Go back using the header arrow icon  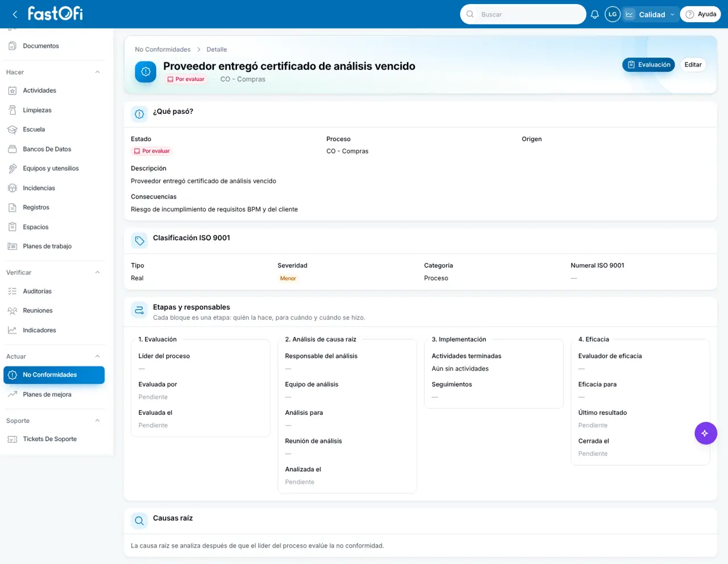click(15, 14)
